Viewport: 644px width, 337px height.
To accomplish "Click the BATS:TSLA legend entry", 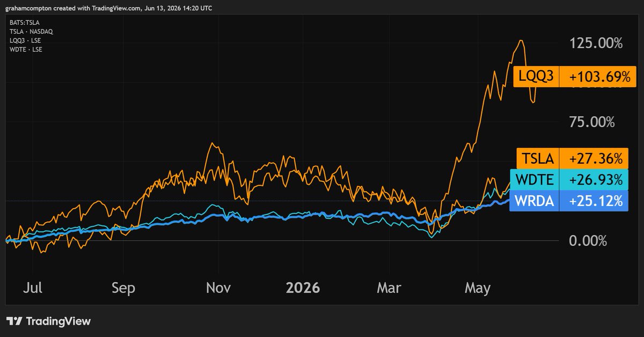I will coord(24,23).
